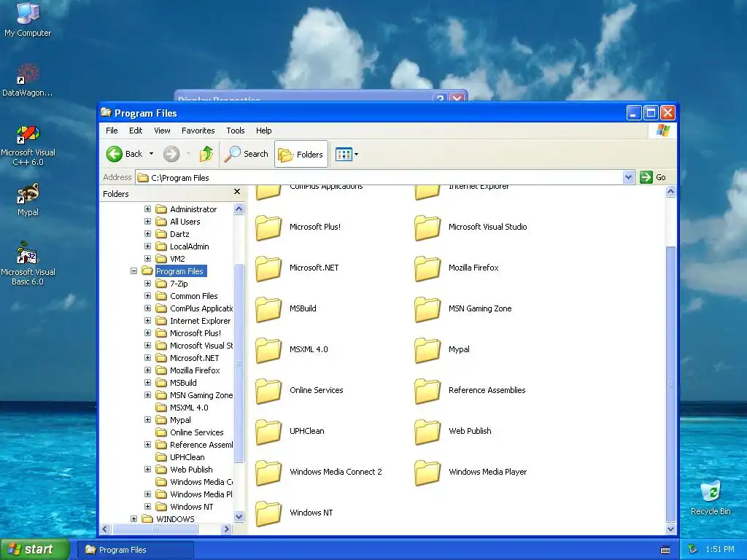
Task: Open the Help menu
Action: point(263,131)
